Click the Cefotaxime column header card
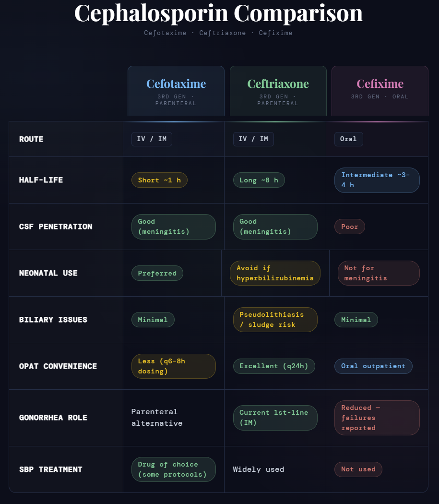The height and width of the screenshot is (504, 439). pos(176,91)
